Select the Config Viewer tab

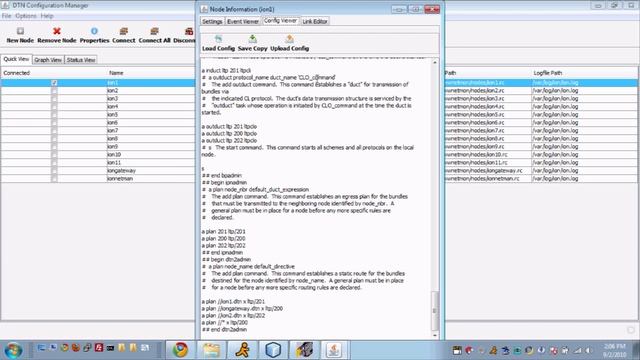pos(280,20)
